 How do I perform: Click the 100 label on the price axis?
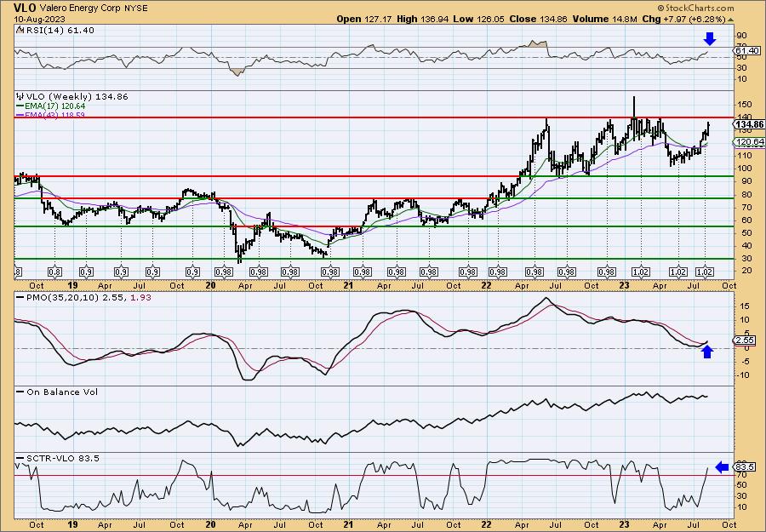coord(743,168)
